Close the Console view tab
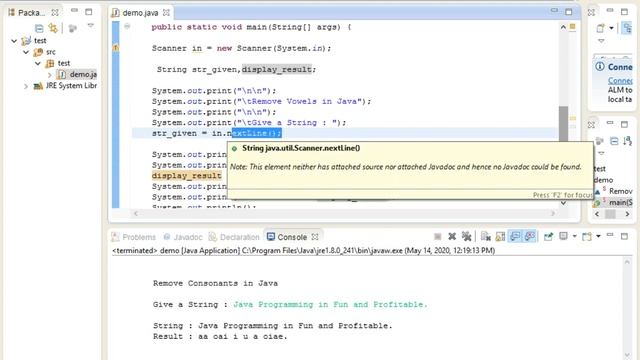Screen dimensions: 640x360 [315, 237]
